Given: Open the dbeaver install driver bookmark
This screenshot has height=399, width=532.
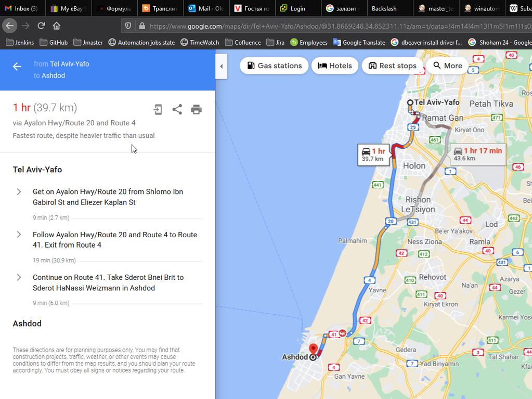Looking at the screenshot, I should click(426, 43).
